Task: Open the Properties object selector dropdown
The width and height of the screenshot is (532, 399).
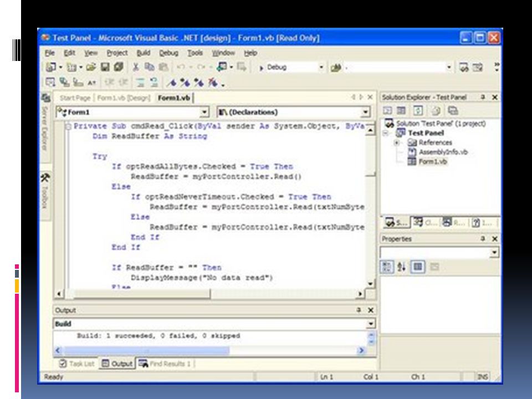Action: (494, 253)
